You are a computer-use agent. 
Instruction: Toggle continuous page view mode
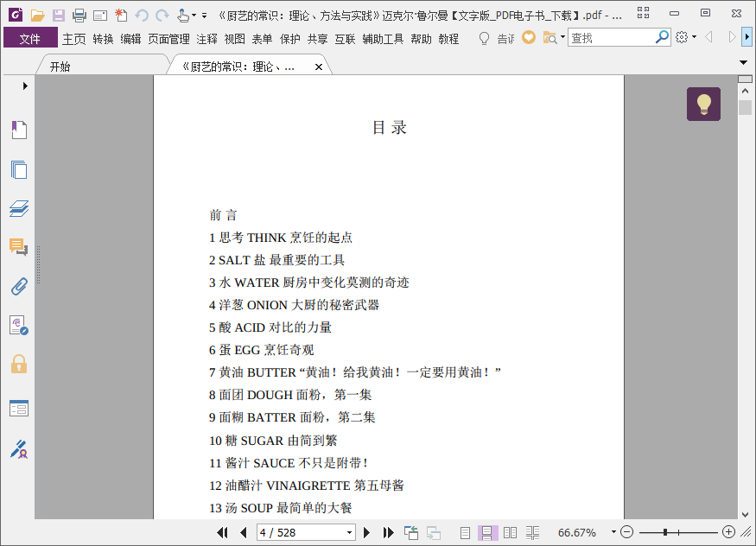click(487, 532)
